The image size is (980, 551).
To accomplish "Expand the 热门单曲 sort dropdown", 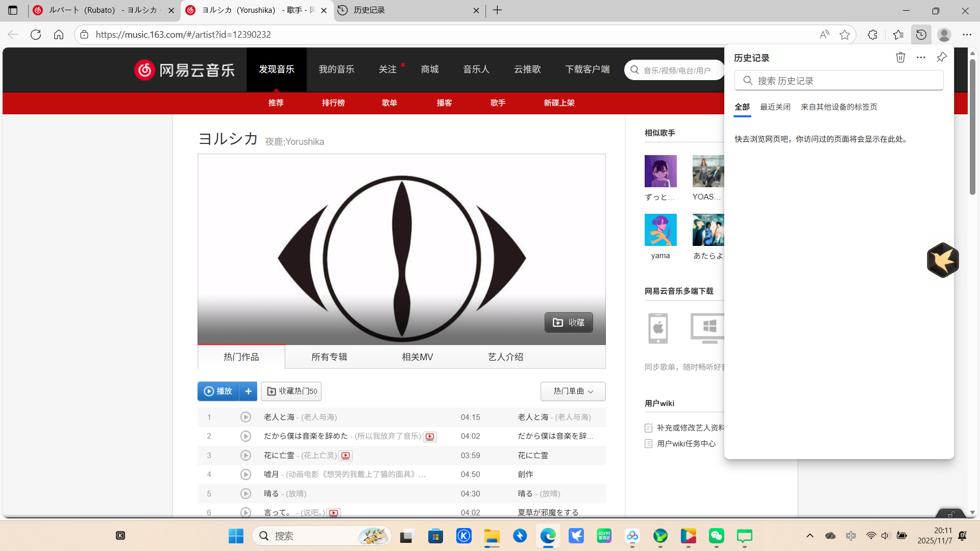I will tap(573, 391).
